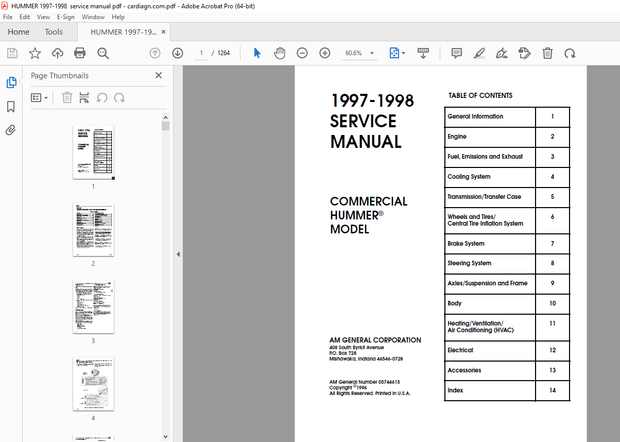Switch to the Tools tab
This screenshot has height=442, width=620.
[53, 32]
